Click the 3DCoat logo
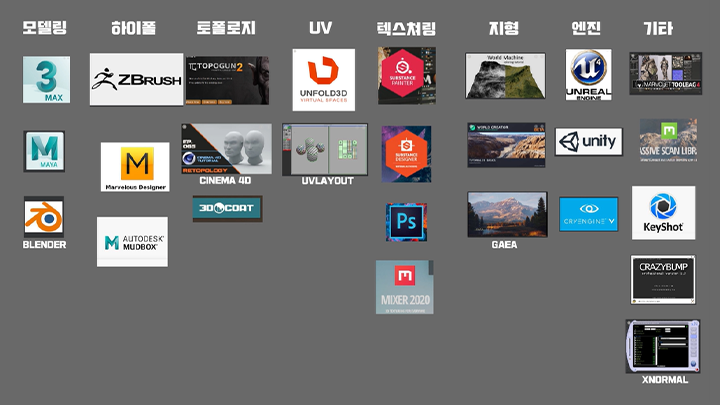 tap(227, 208)
